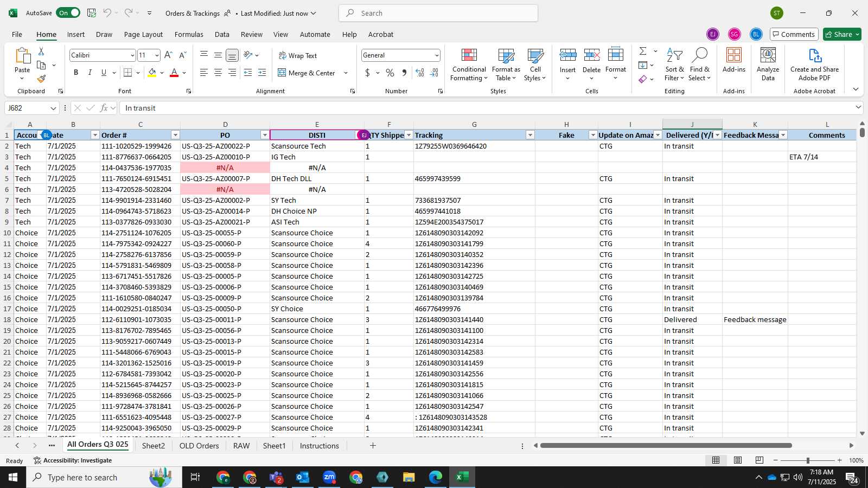
Task: Switch to Page Break Preview in status bar
Action: point(759,460)
